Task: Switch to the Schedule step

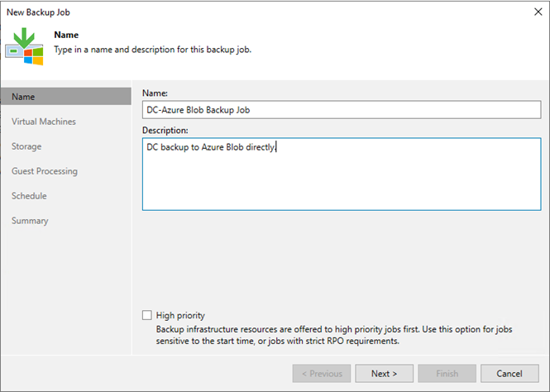Action: (x=29, y=196)
